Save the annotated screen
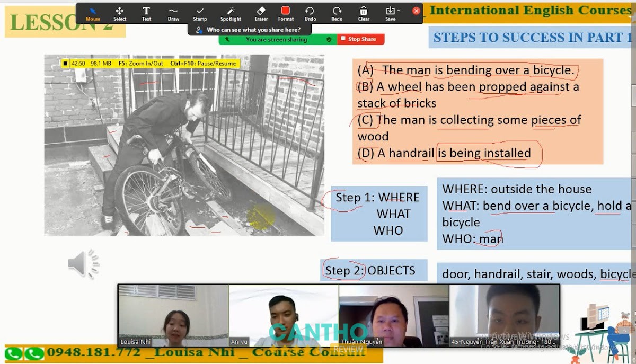Screen dimensions: 636x364 point(390,14)
